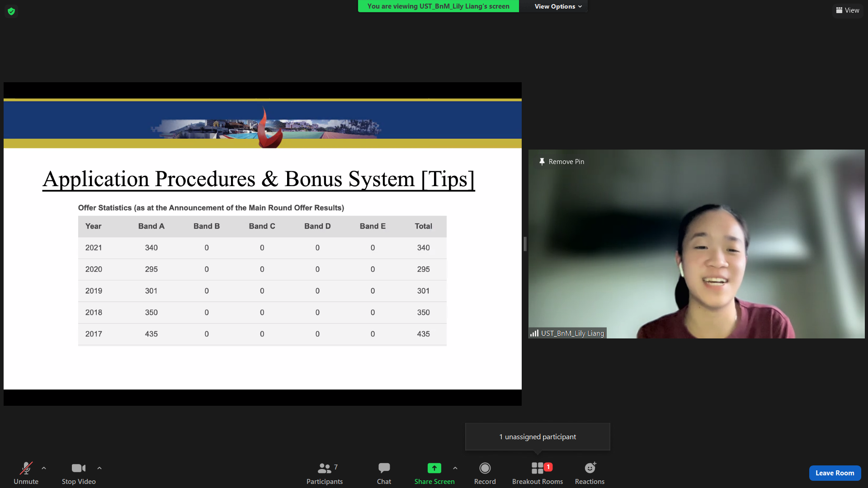The width and height of the screenshot is (868, 488).
Task: Click the green Share Screen icon
Action: (434, 468)
